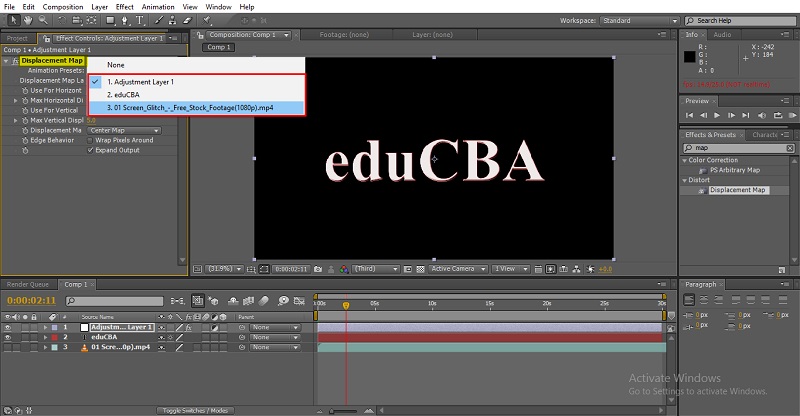Select the Unified Camera tool

[77, 20]
